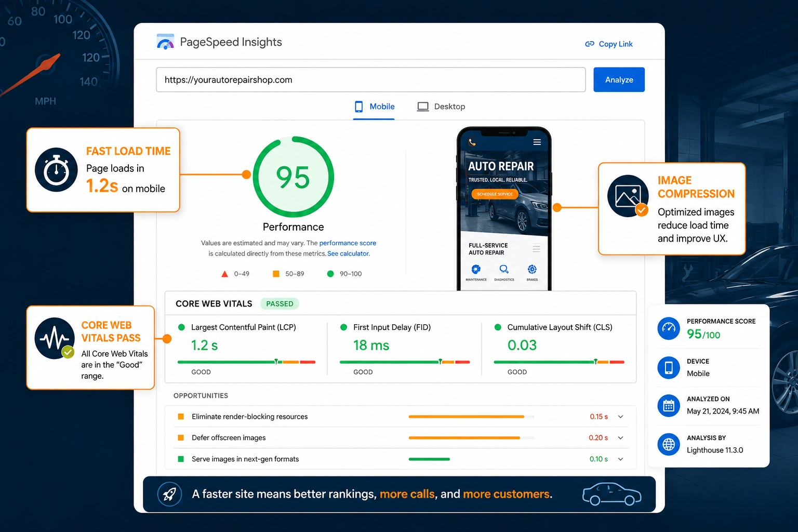
Task: Click Defer offscreen images text
Action: (229, 438)
